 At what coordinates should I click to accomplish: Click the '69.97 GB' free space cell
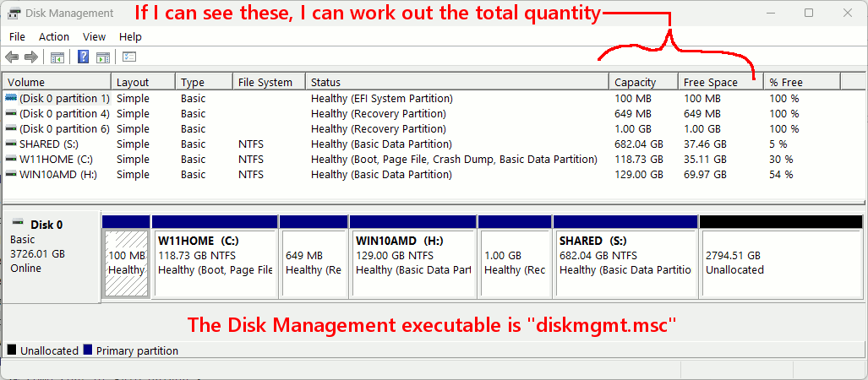(x=705, y=175)
